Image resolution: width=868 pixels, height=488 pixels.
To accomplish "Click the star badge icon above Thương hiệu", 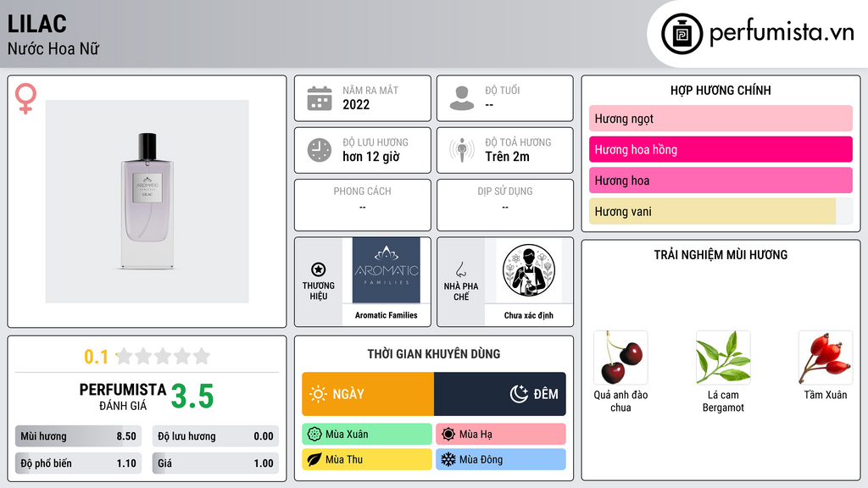I will (319, 269).
